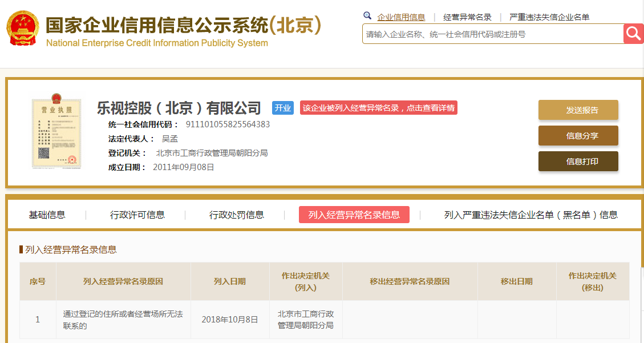This screenshot has height=343, width=644.
Task: Switch to the 列入经营异常名录信息 tab
Action: coord(354,215)
